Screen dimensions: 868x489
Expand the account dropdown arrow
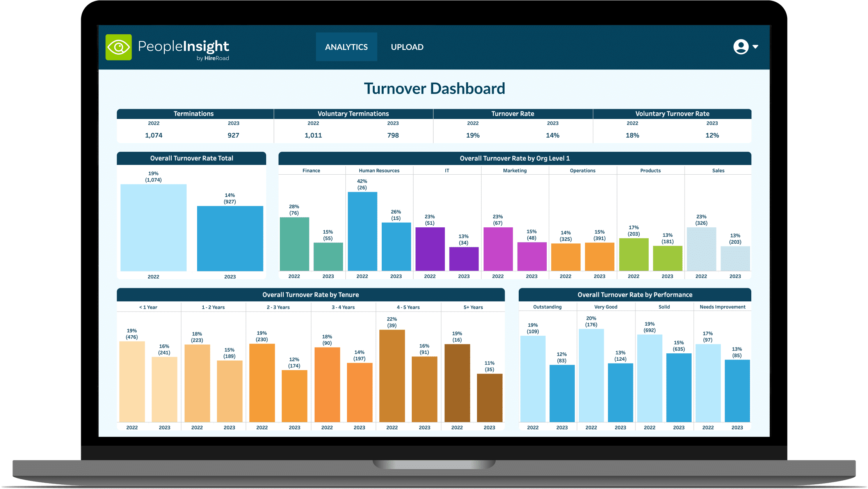click(756, 47)
